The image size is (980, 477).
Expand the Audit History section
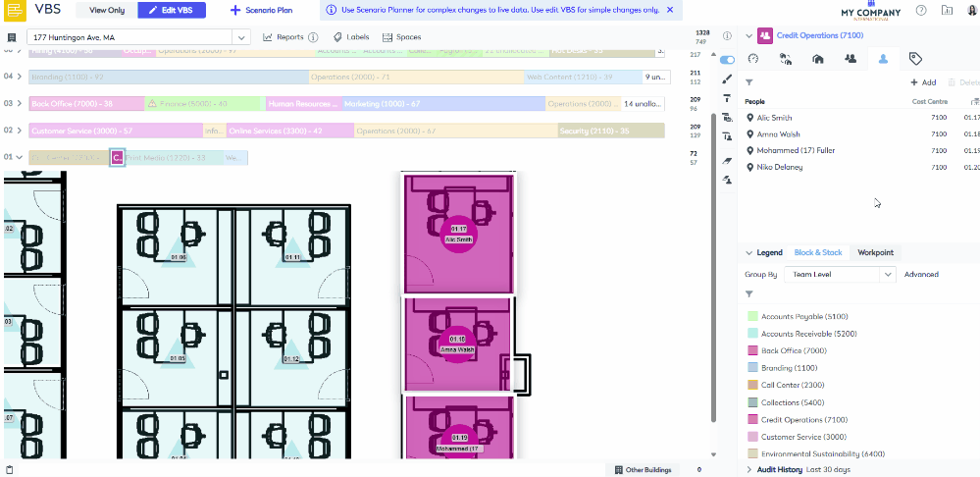[x=748, y=469]
